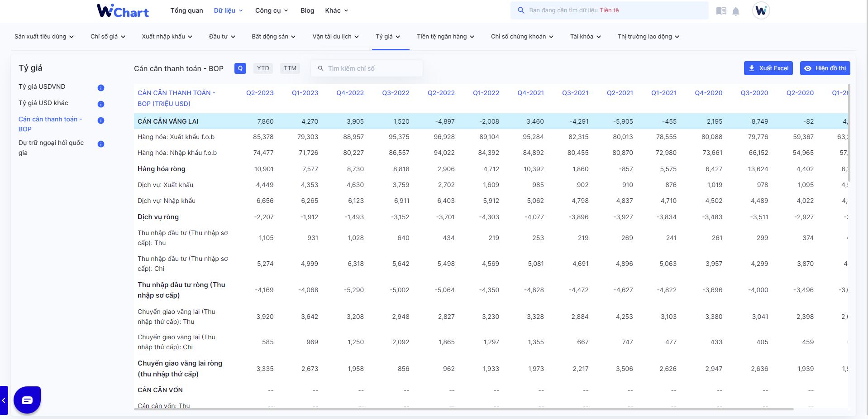Open Tài khóa category
The height and width of the screenshot is (419, 868).
coord(586,37)
